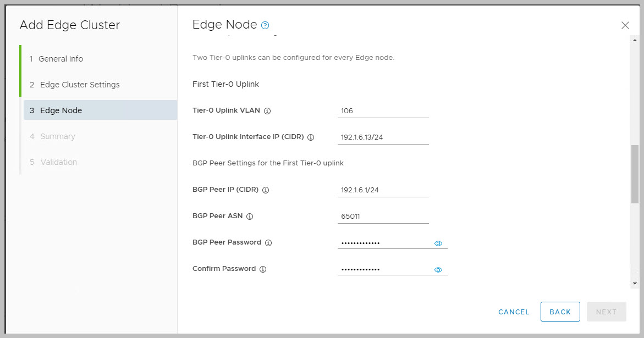
Task: Click the Back button
Action: click(560, 312)
